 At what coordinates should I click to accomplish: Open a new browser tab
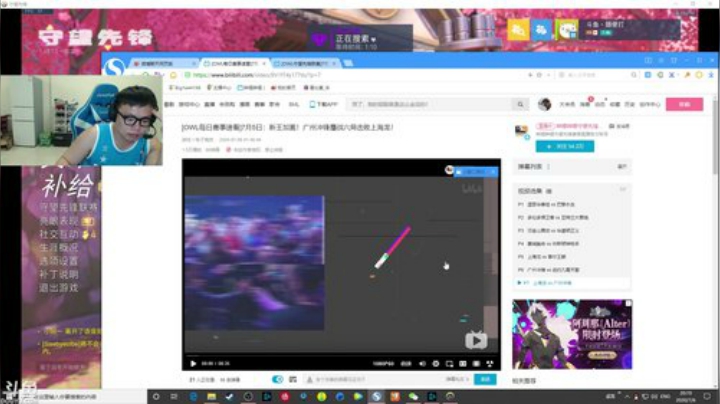349,63
